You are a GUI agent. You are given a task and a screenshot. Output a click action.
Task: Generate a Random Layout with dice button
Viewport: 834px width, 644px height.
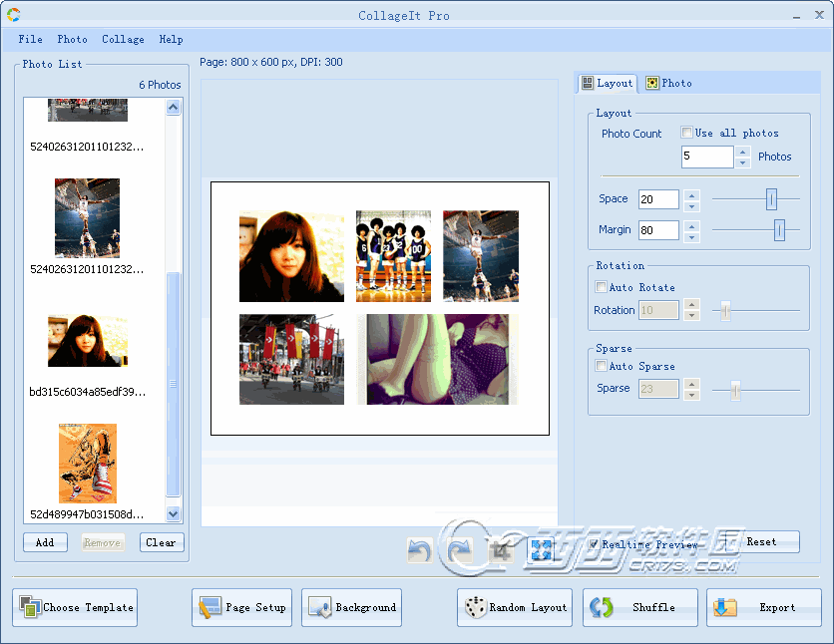tap(515, 607)
